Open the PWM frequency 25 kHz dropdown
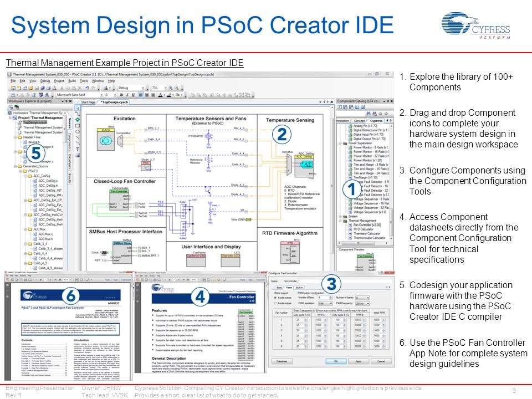The image size is (532, 399). point(362,303)
